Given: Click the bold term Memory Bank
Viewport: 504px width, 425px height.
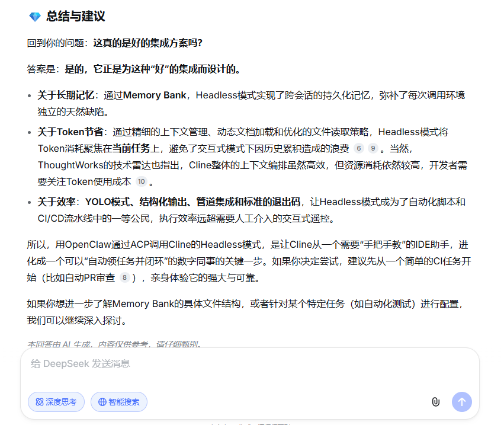Looking at the screenshot, I should [x=155, y=95].
